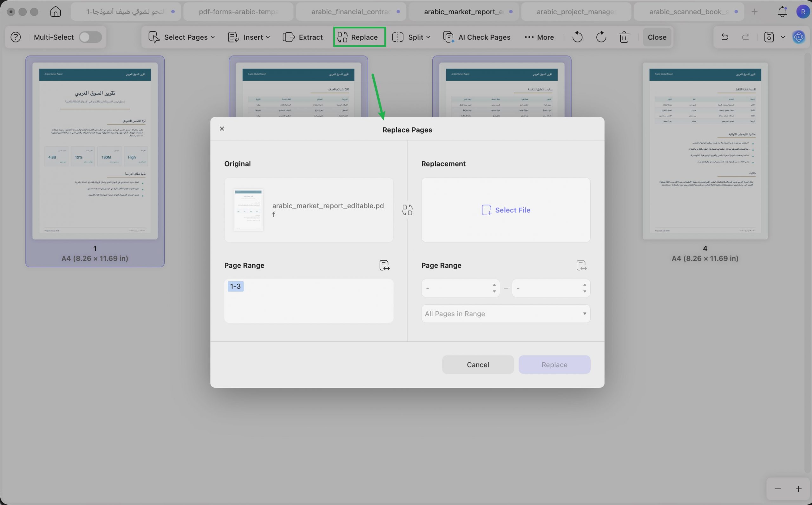This screenshot has width=812, height=505.
Task: Switch to pdf-forms-arabic-temp tab
Action: (x=238, y=12)
